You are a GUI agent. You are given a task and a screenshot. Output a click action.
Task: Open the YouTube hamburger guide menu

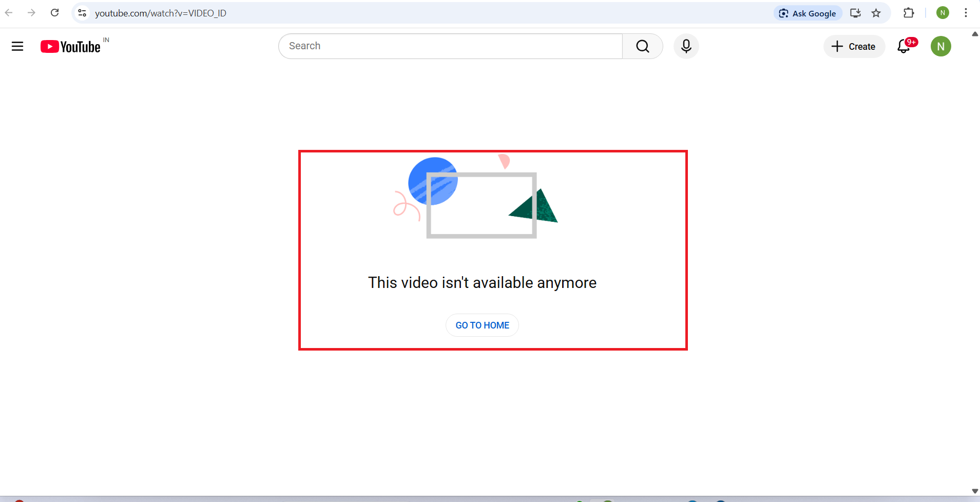pyautogui.click(x=17, y=47)
